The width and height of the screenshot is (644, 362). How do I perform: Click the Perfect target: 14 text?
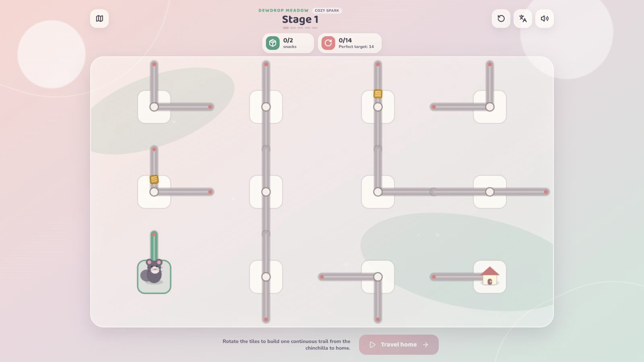pyautogui.click(x=356, y=47)
